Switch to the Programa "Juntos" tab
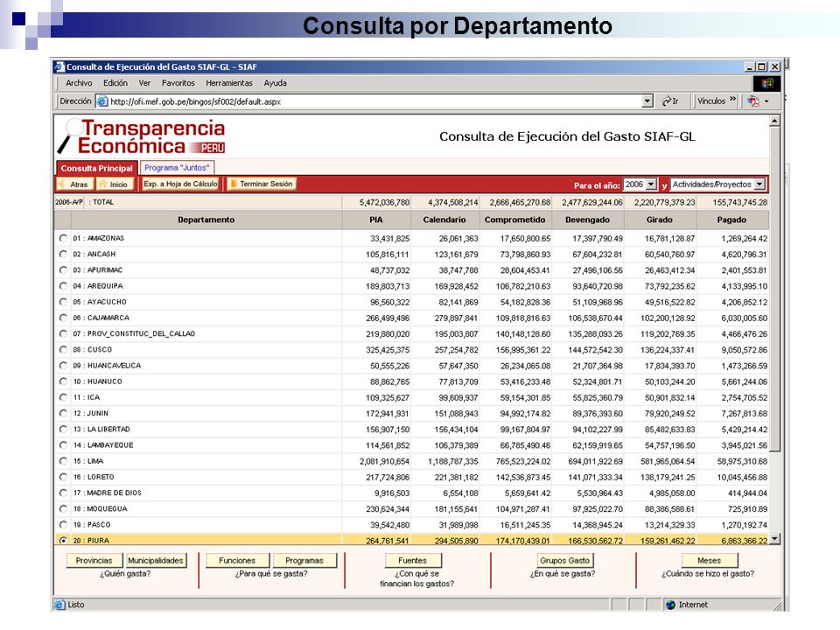Viewport: 840px width, 630px height. coord(177,168)
